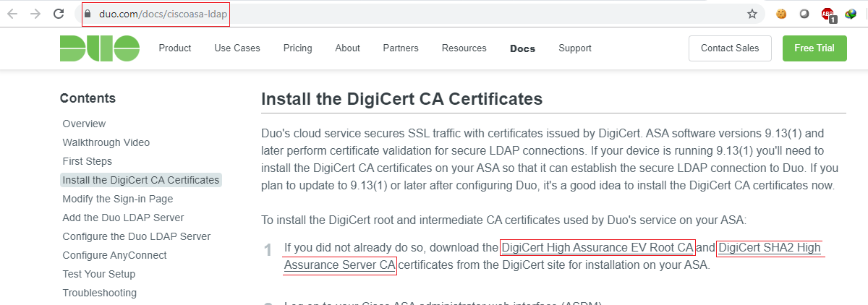Click the Contact Sales button
868x305 pixels.
[730, 48]
